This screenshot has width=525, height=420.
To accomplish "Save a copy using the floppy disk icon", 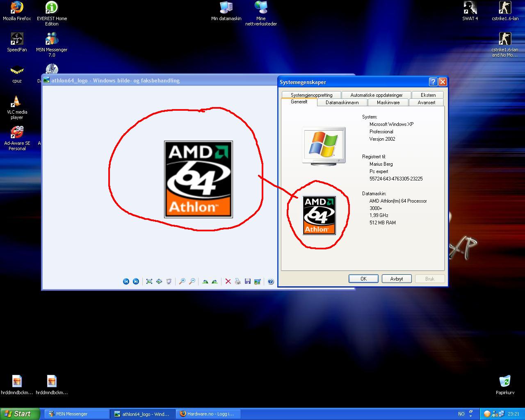I will pos(248,281).
